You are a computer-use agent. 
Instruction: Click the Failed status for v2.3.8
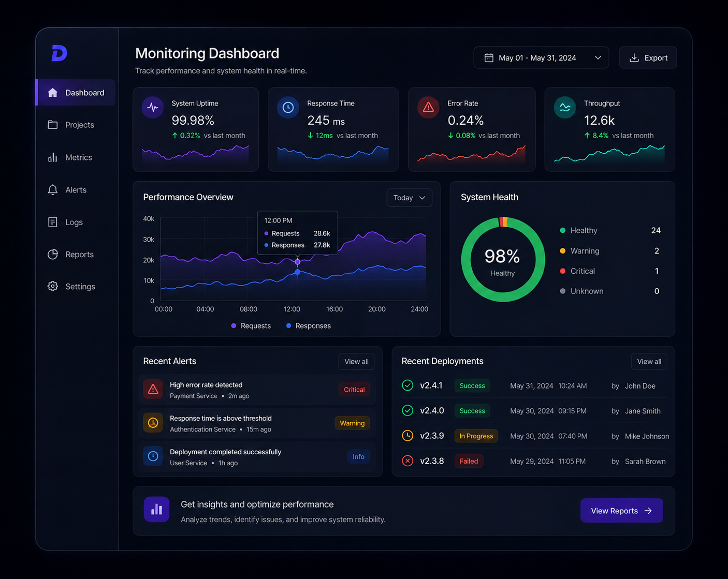click(469, 461)
